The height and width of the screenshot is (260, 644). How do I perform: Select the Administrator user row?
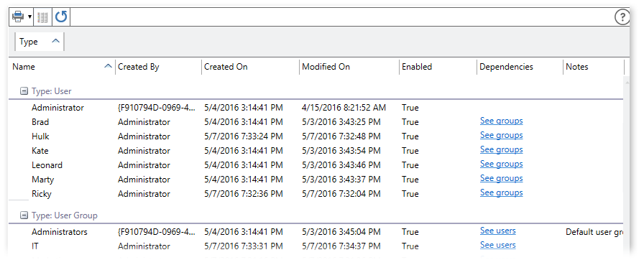pos(316,108)
